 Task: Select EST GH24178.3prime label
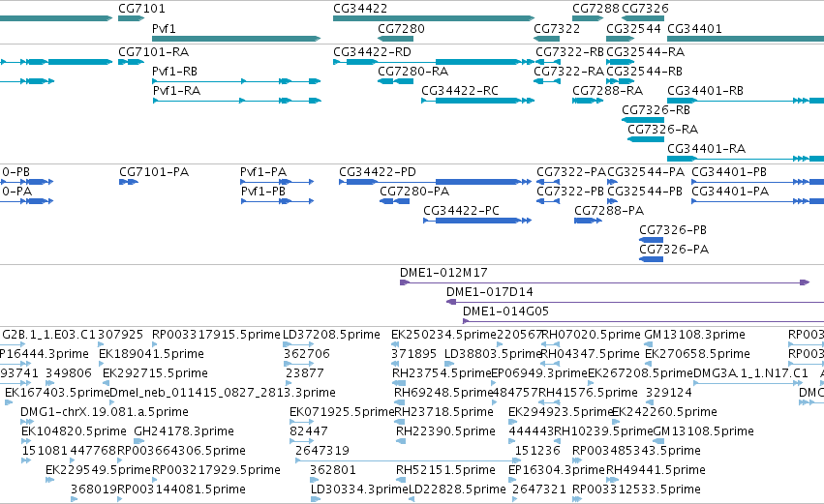184,431
